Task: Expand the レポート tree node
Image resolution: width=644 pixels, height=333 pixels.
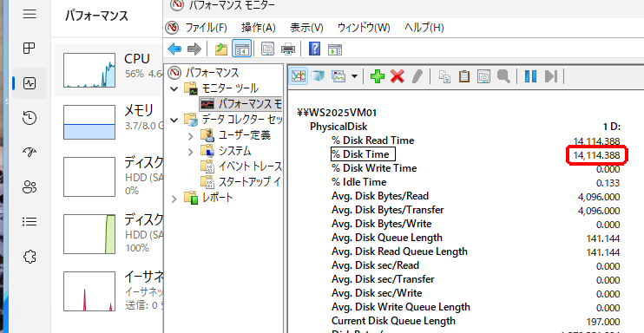Action: [174, 199]
